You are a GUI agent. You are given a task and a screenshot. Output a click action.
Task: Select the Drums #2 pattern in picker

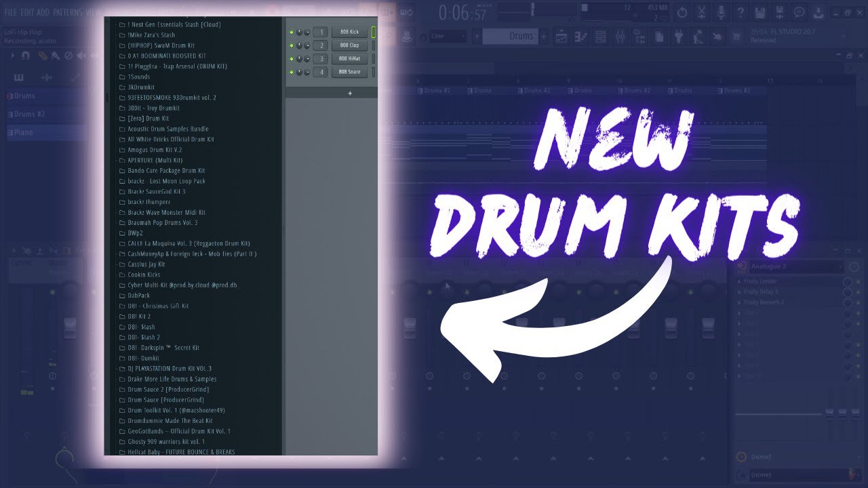click(46, 115)
